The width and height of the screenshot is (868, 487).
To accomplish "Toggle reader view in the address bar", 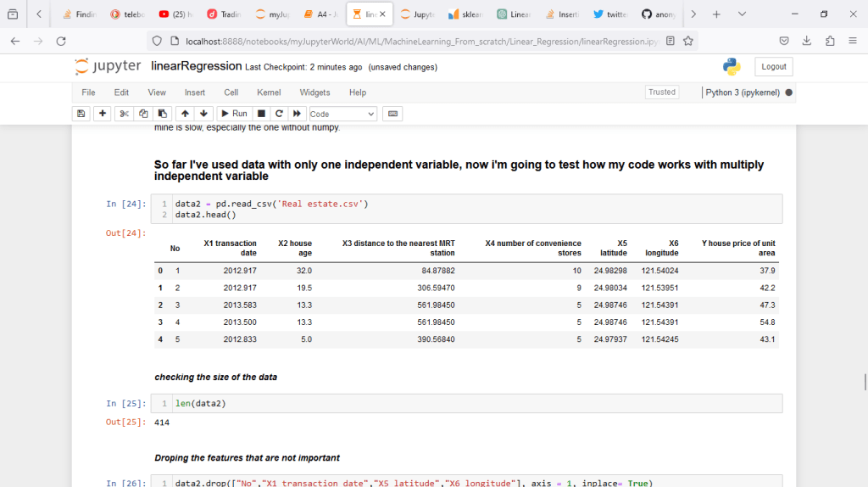I will [x=670, y=41].
